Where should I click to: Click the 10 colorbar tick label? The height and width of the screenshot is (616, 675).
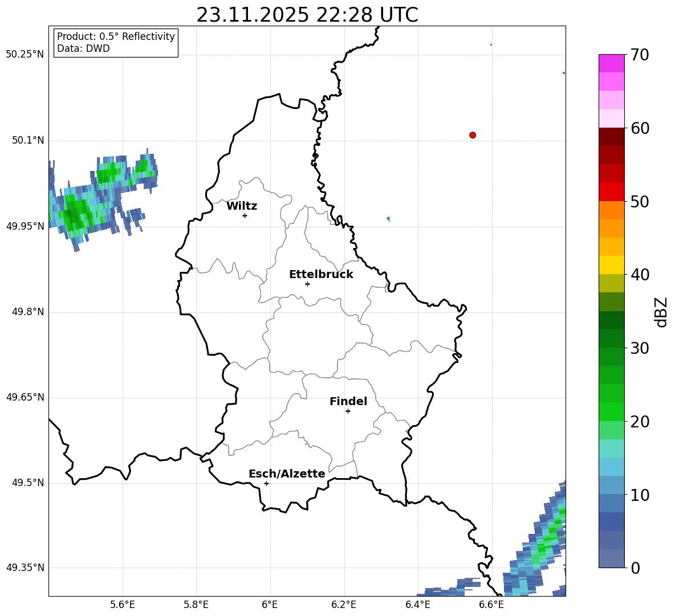(639, 495)
